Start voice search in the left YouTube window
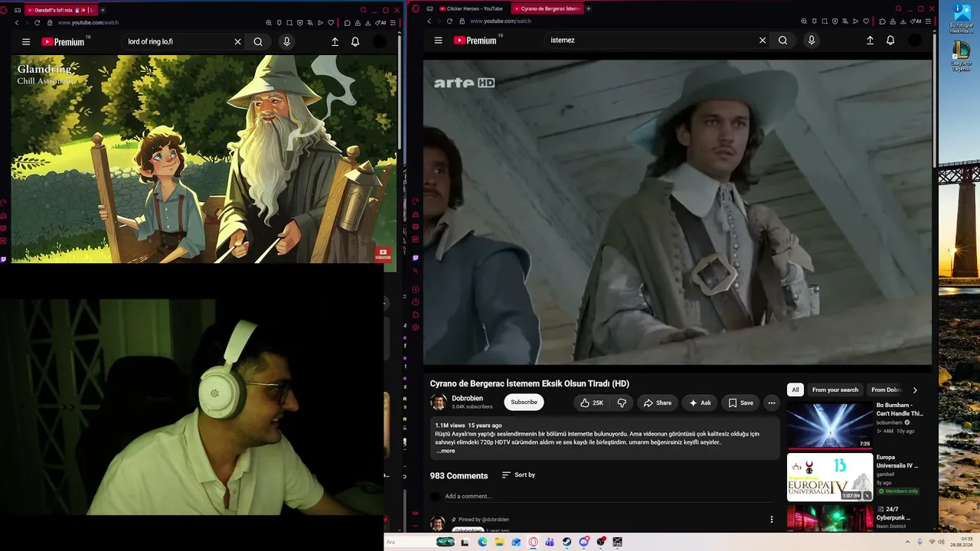This screenshot has height=551, width=980. pos(286,41)
